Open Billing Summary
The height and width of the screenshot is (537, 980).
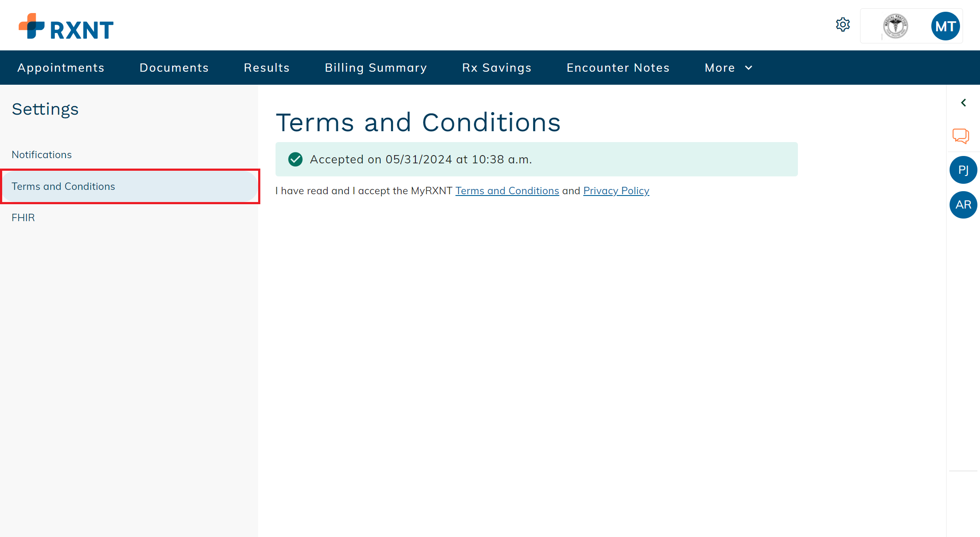(376, 68)
